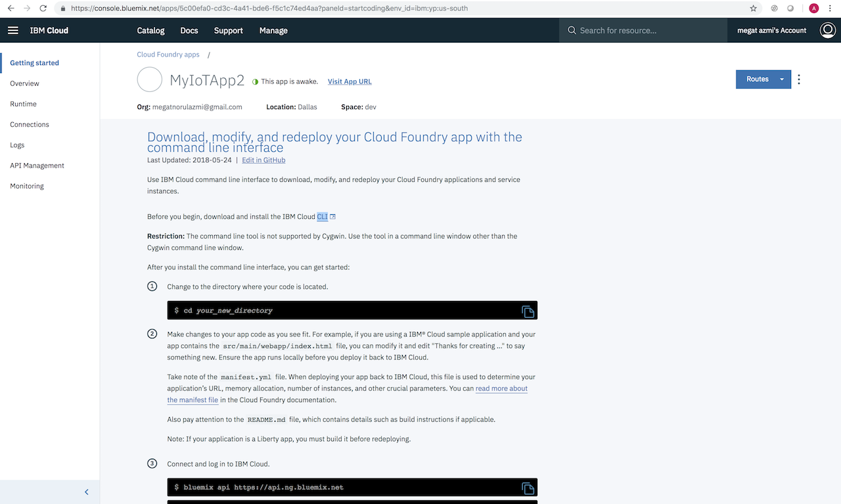Click the Search for resource field

pyautogui.click(x=643, y=30)
